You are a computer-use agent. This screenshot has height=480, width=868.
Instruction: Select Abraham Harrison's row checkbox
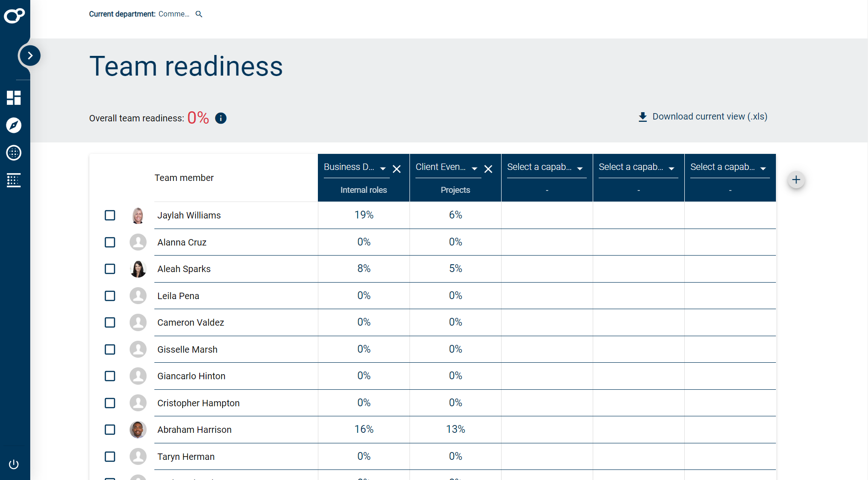pyautogui.click(x=109, y=430)
